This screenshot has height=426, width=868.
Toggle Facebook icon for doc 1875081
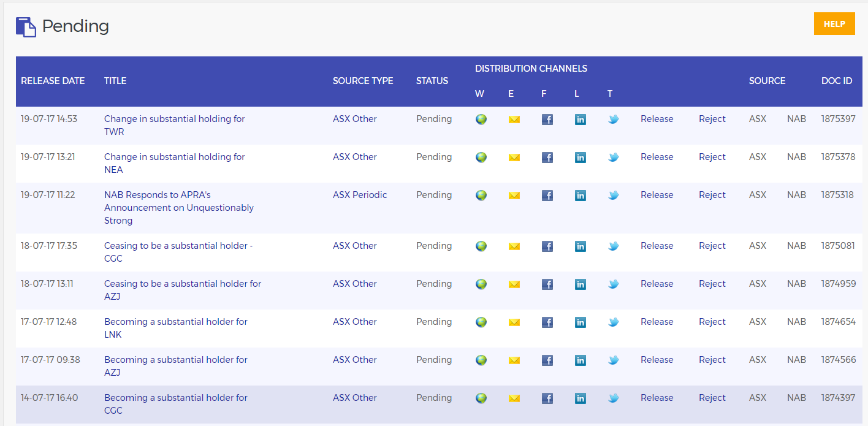click(x=547, y=246)
